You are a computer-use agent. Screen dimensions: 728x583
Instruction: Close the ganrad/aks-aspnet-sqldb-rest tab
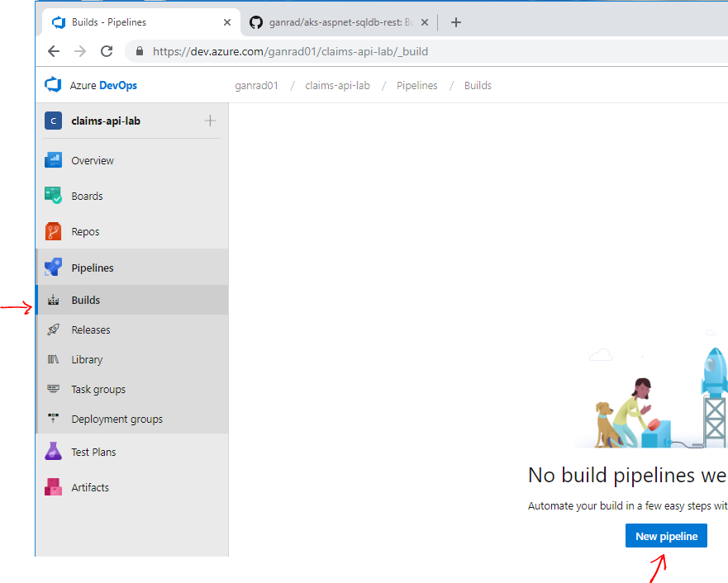pos(425,22)
